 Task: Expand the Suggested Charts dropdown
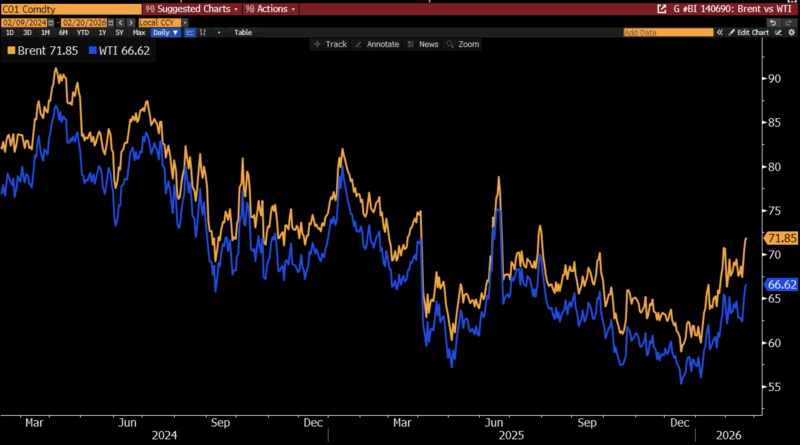188,8
